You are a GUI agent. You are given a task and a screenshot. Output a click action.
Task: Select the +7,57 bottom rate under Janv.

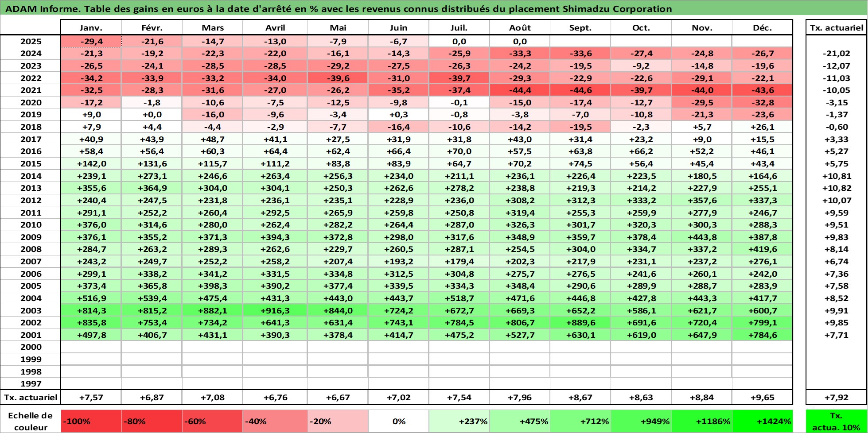91,397
